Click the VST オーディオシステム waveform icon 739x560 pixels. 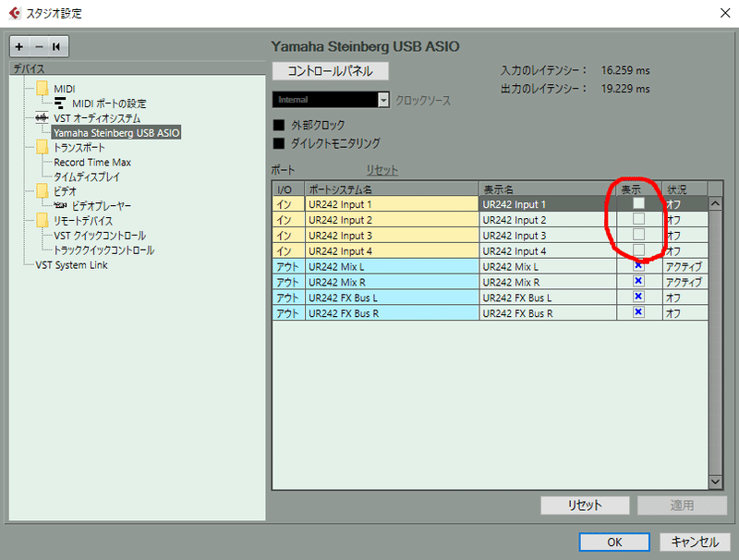(42, 117)
